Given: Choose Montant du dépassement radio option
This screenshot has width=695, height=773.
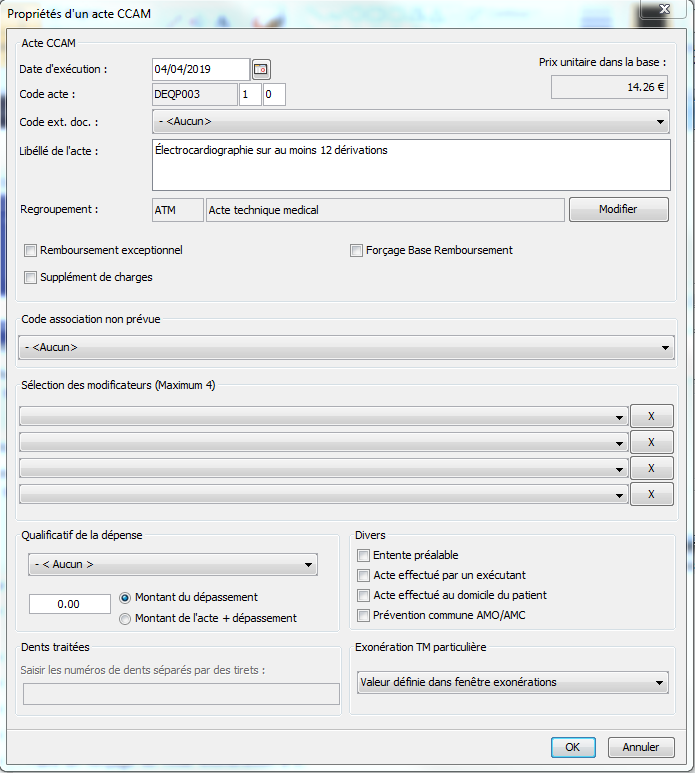Looking at the screenshot, I should [x=125, y=597].
